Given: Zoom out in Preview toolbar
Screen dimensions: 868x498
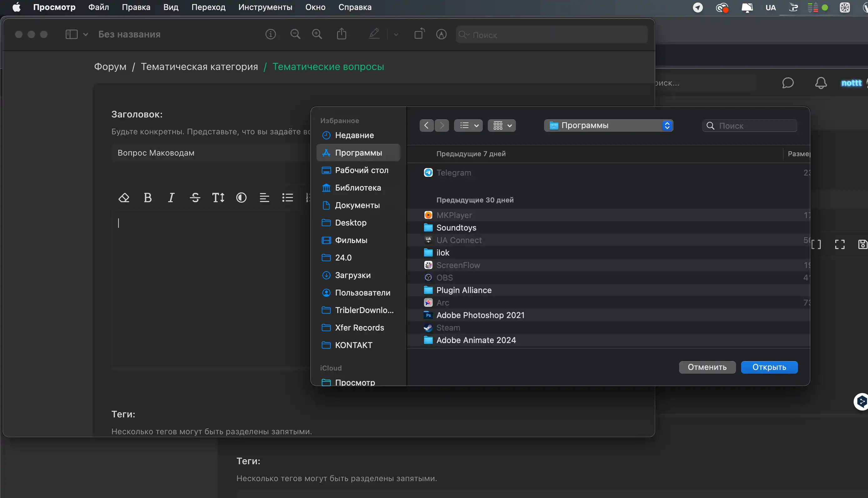Looking at the screenshot, I should click(295, 34).
